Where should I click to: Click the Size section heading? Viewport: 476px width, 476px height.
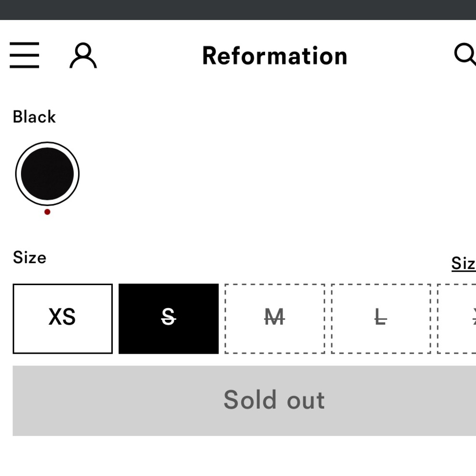(30, 258)
